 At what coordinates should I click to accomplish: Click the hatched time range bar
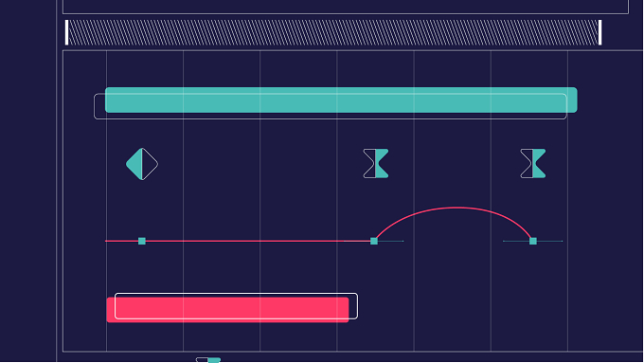coord(333,32)
